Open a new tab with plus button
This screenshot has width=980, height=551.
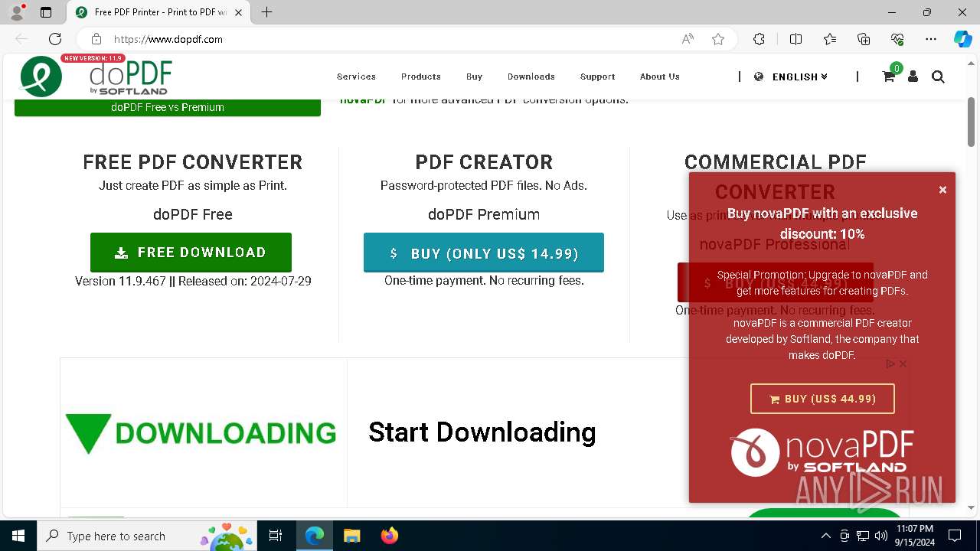pos(266,12)
